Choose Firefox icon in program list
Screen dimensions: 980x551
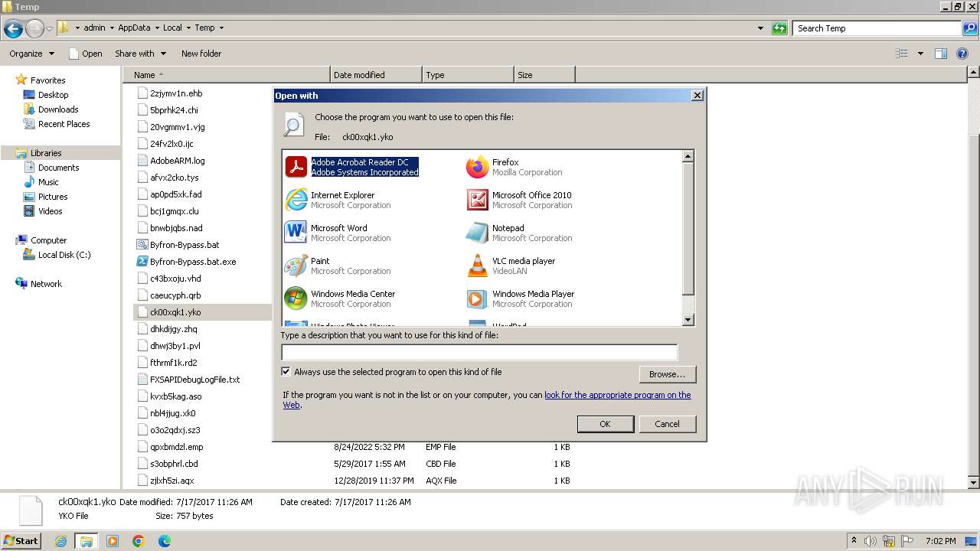click(477, 167)
